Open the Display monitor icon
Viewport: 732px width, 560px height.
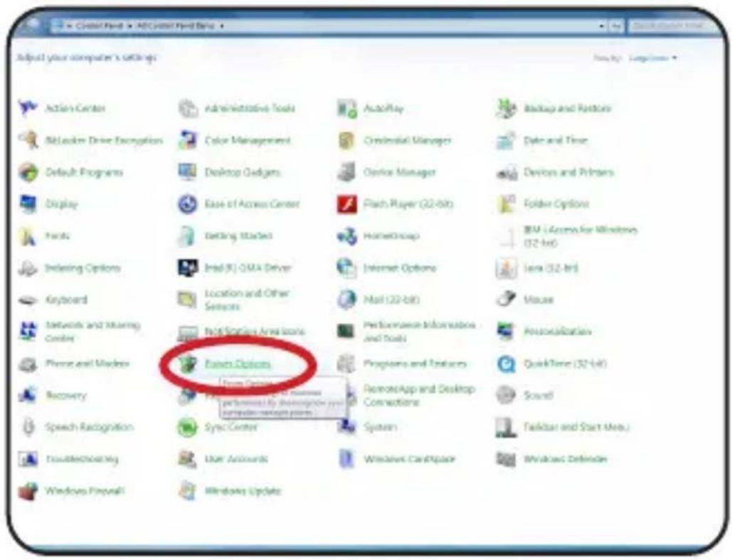pos(28,204)
